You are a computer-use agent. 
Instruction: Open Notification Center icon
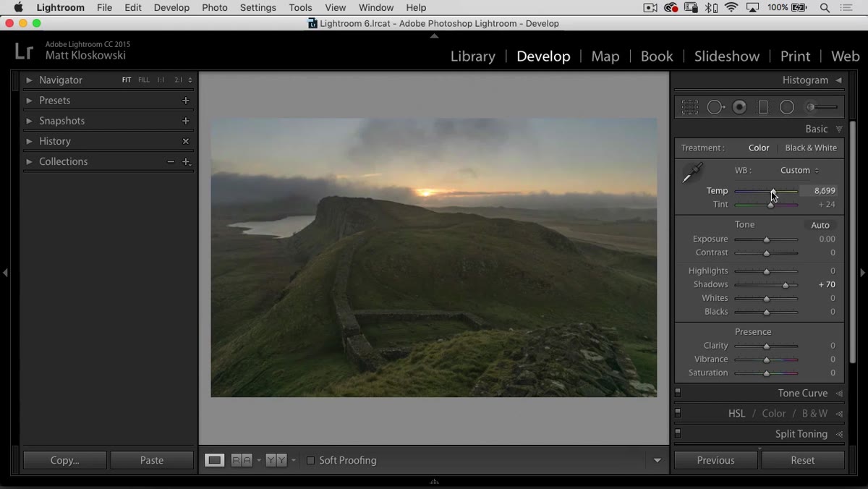tap(846, 8)
